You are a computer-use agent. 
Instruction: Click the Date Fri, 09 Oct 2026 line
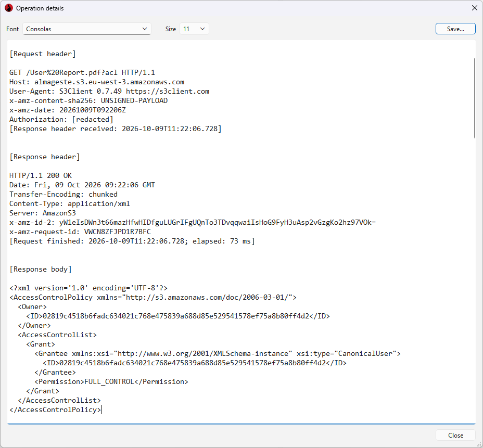[x=82, y=185]
